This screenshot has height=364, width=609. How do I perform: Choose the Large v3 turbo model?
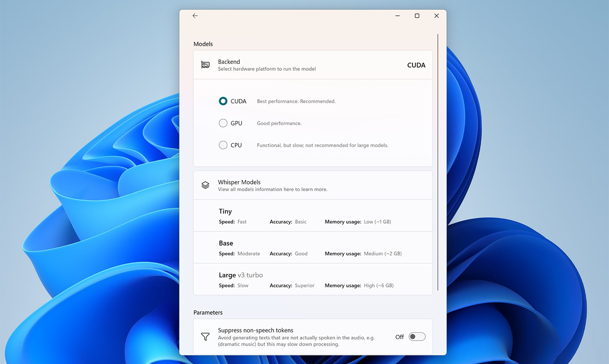click(313, 279)
